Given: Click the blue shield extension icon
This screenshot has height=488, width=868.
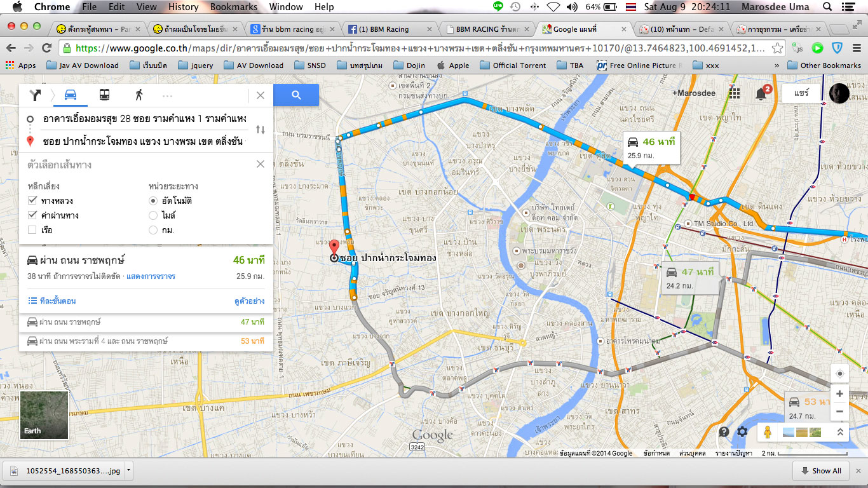Looking at the screenshot, I should pyautogui.click(x=837, y=48).
